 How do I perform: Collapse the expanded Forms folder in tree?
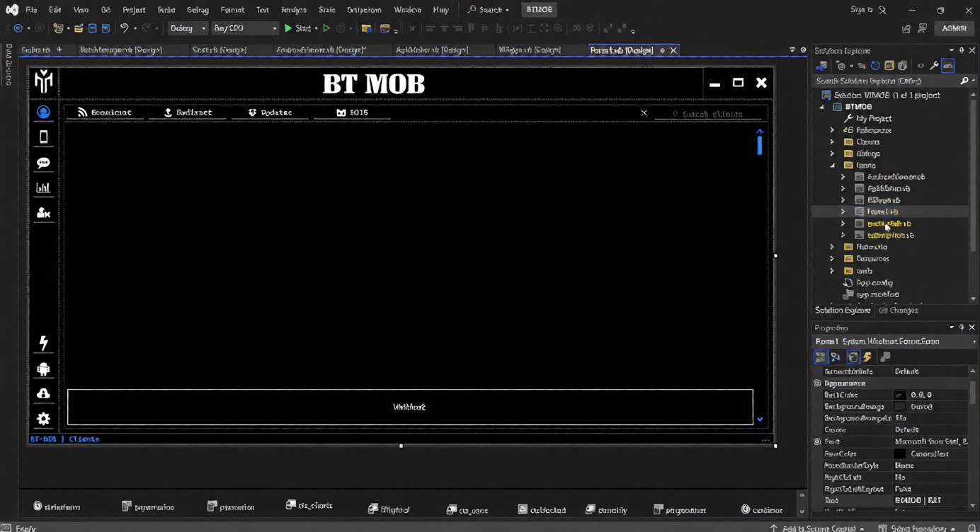coord(833,165)
